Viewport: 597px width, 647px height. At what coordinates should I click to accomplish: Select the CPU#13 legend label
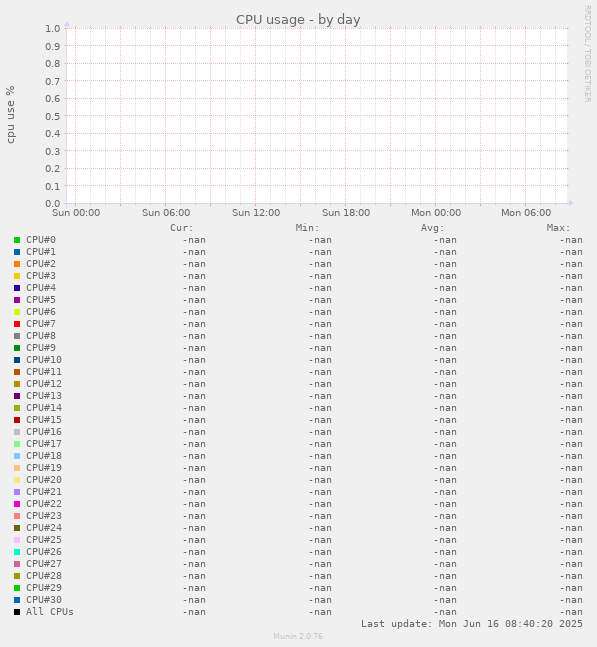coord(44,396)
